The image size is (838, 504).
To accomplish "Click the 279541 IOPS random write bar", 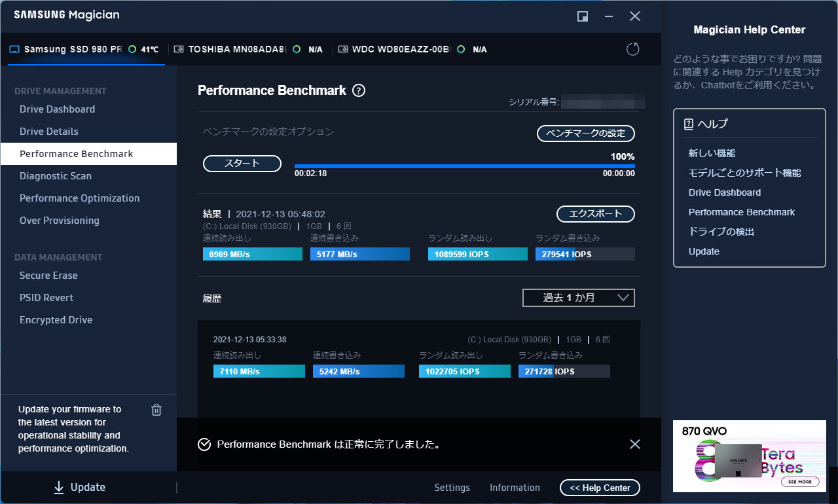I will (585, 254).
